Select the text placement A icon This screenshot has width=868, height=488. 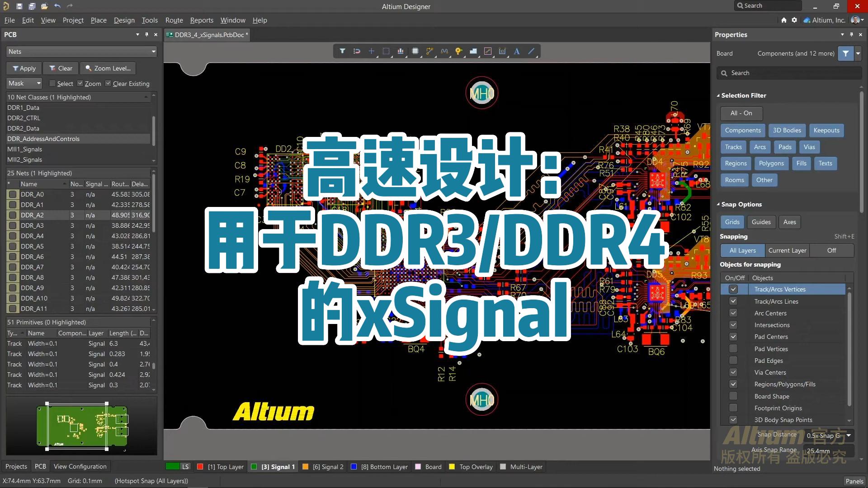tap(517, 51)
